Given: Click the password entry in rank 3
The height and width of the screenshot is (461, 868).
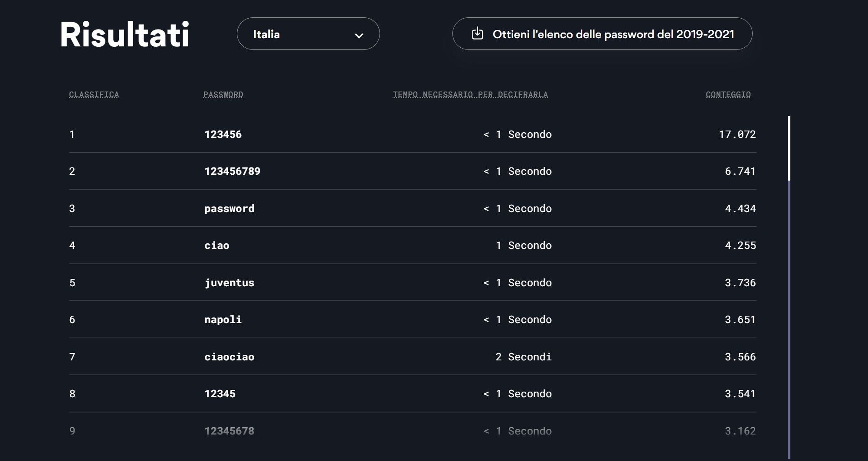Looking at the screenshot, I should [x=229, y=209].
